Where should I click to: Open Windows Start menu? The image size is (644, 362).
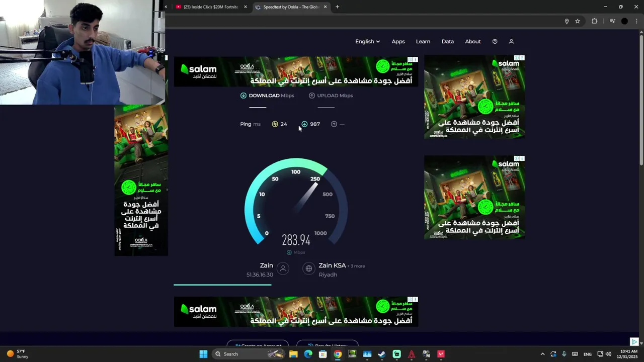point(203,354)
